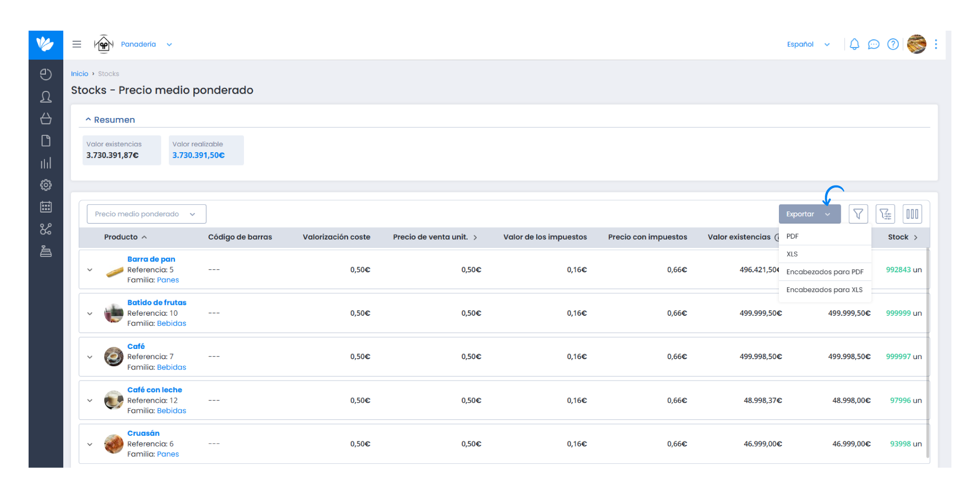Open the Batido de frutas product link

coord(157,302)
